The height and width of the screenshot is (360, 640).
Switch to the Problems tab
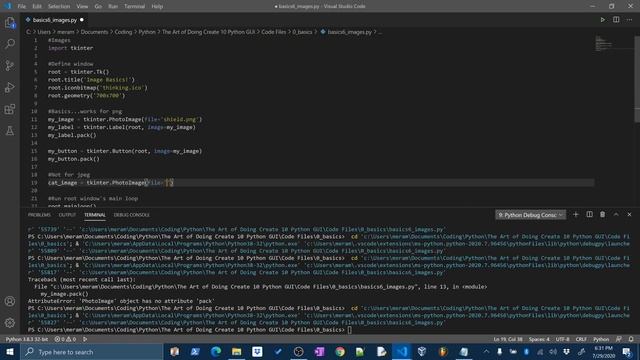point(39,215)
